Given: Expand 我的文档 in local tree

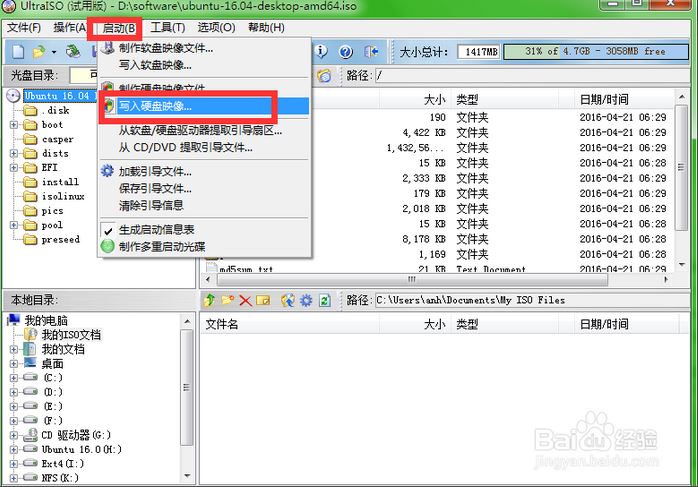Looking at the screenshot, I should 14,349.
